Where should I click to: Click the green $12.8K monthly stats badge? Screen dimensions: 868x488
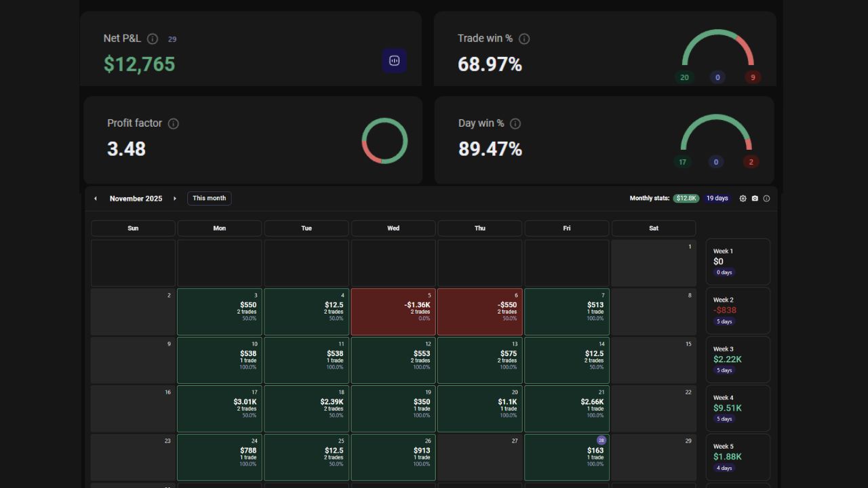click(686, 199)
